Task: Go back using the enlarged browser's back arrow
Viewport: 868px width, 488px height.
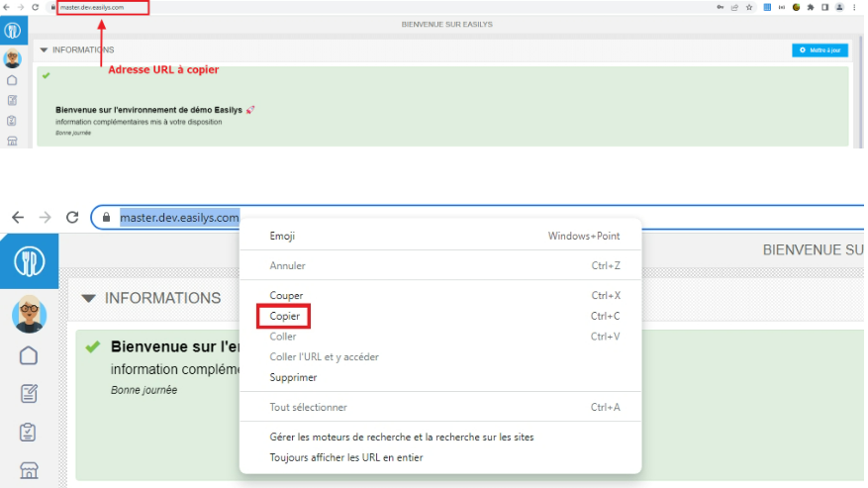Action: coord(18,217)
